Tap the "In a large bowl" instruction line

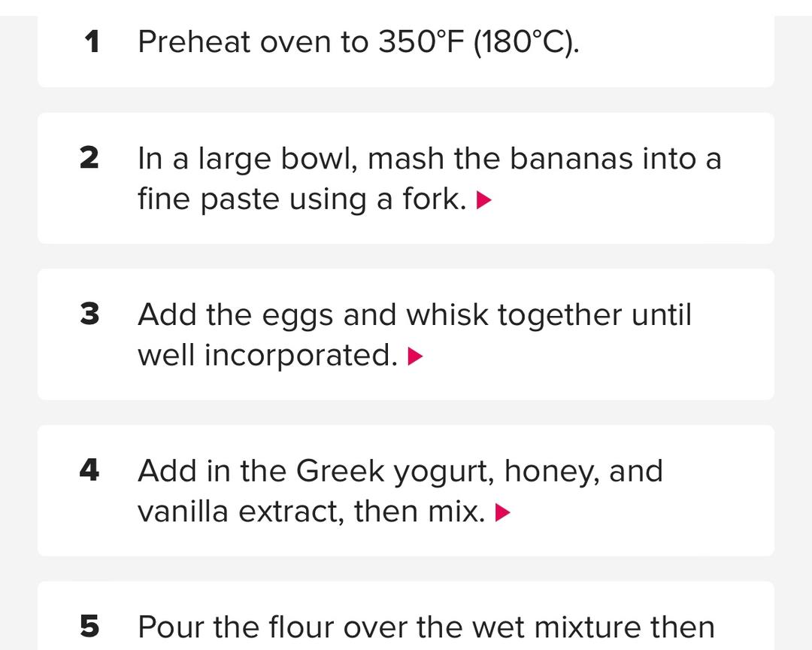429,159
